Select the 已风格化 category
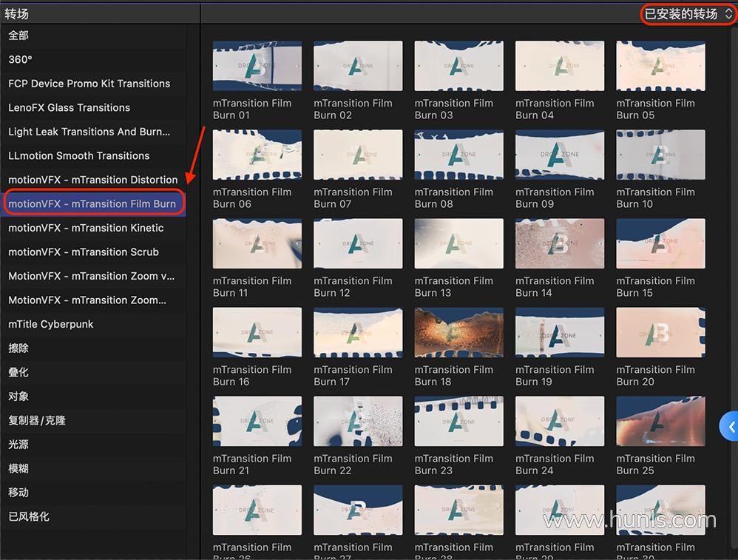The image size is (738, 560). click(93, 516)
